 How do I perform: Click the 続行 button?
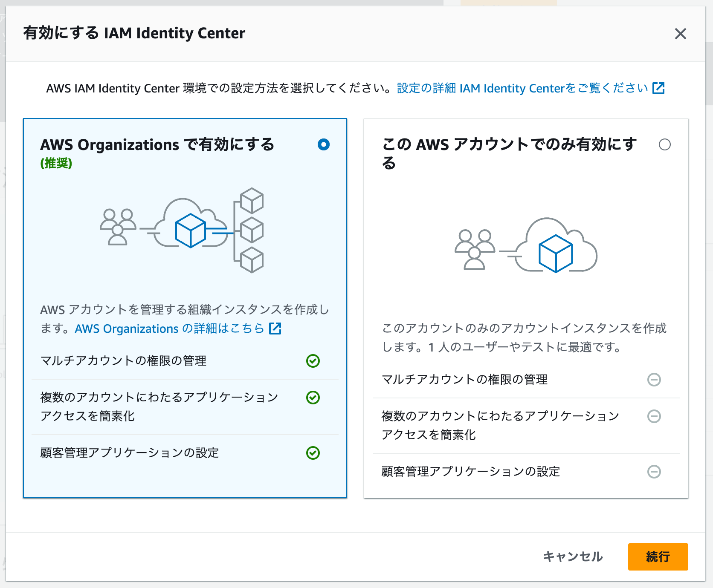tap(658, 556)
